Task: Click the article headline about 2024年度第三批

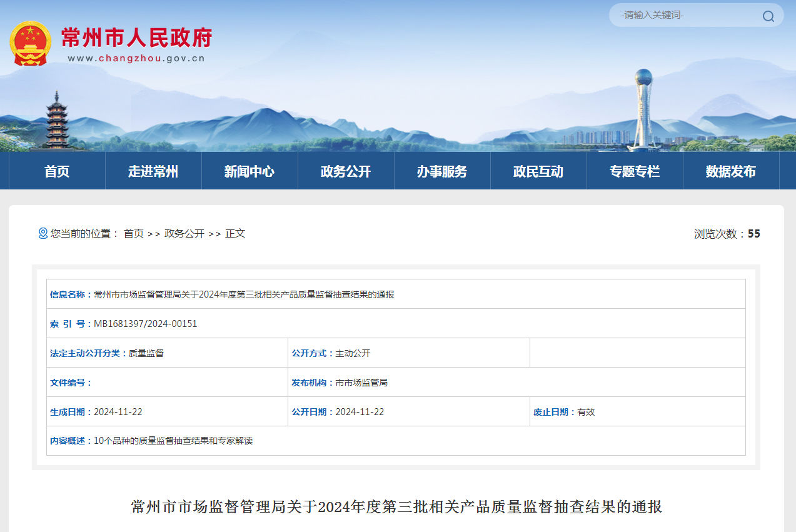Action: 396,506
